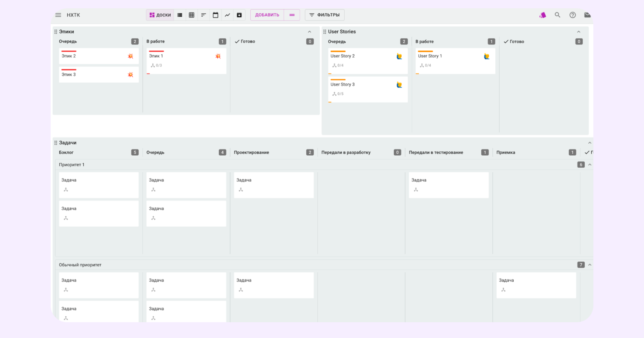Click the Бэклог column header
The height and width of the screenshot is (338, 644).
pyautogui.click(x=66, y=152)
